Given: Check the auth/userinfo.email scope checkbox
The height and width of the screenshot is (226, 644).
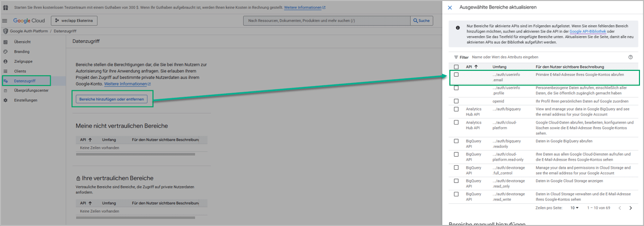Looking at the screenshot, I should pos(456,74).
